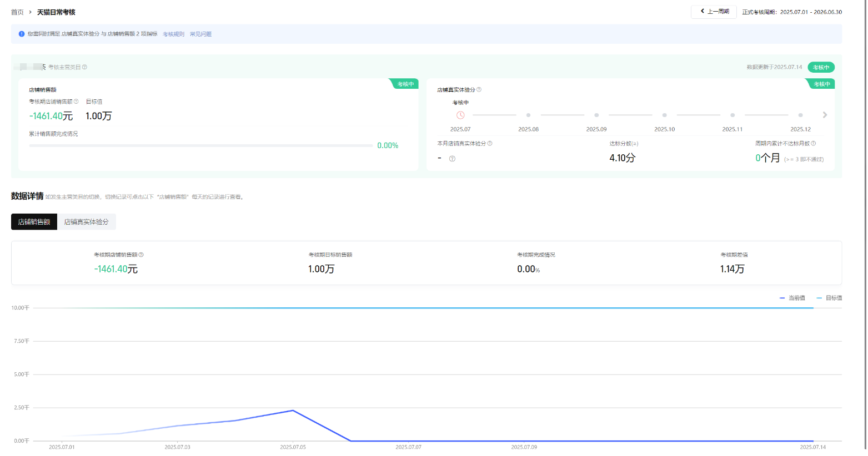Click the 累计销售额完成情况 progress bar
The height and width of the screenshot is (456, 868).
(x=200, y=145)
